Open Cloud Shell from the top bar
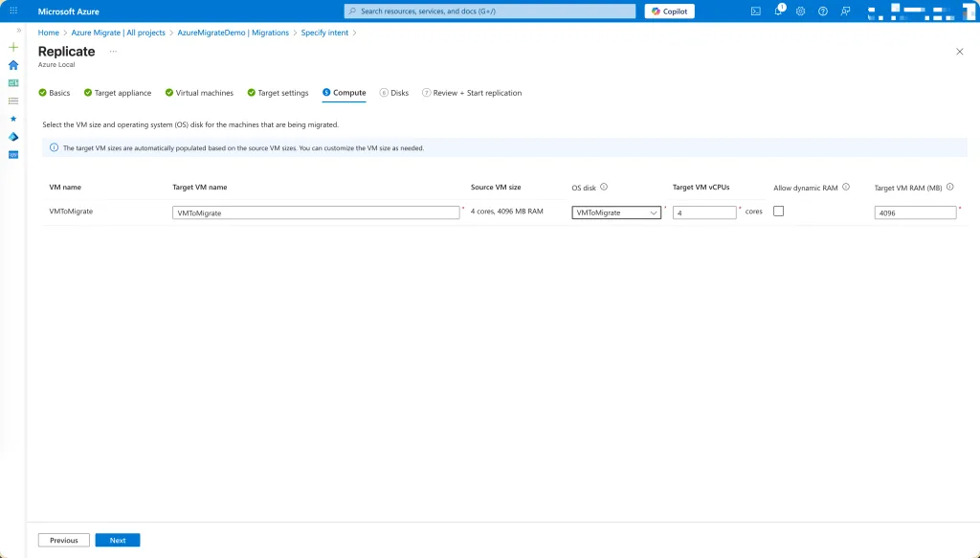The image size is (980, 558). [x=756, y=11]
